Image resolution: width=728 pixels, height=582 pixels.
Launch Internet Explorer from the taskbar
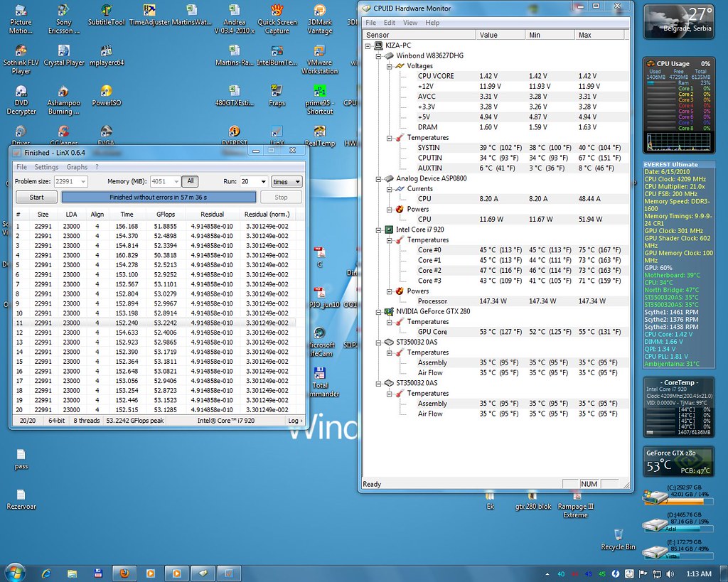coord(46,573)
